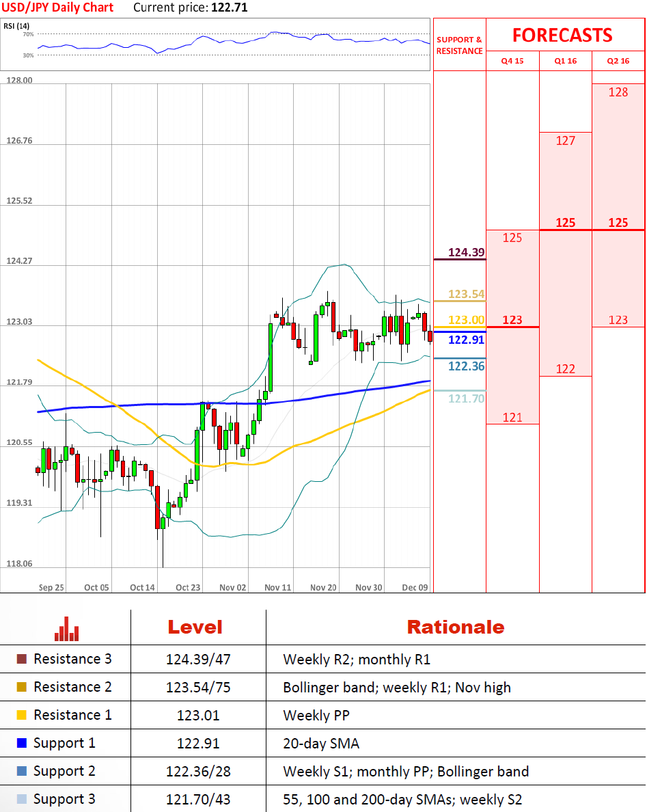Click the Support 1 blue square marker
Screen dimensions: 647x812
[x=21, y=743]
